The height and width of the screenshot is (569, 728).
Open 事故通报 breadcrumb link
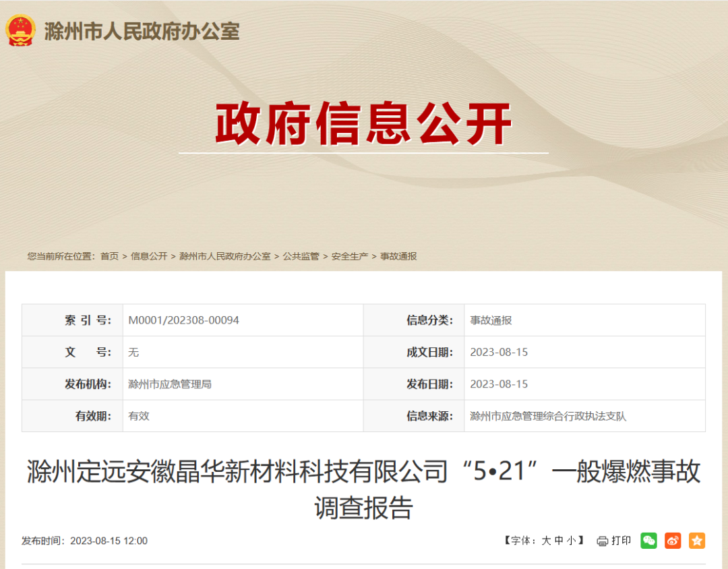398,256
